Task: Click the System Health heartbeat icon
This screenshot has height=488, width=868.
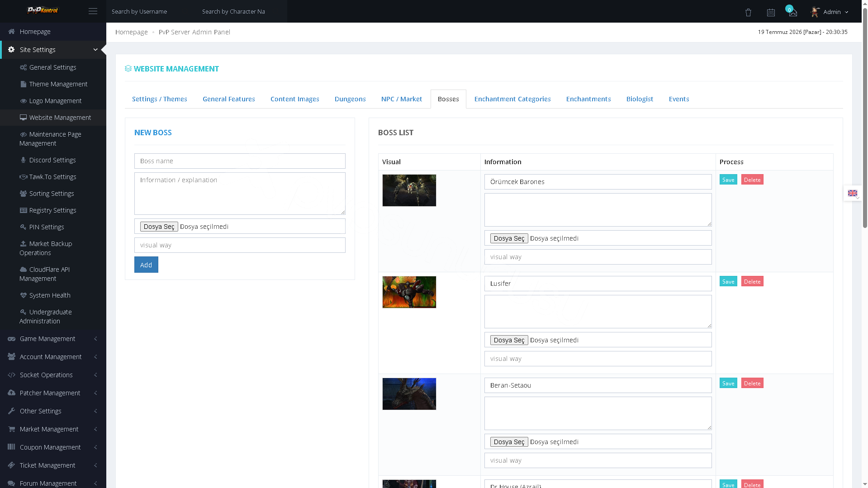Action: (23, 295)
